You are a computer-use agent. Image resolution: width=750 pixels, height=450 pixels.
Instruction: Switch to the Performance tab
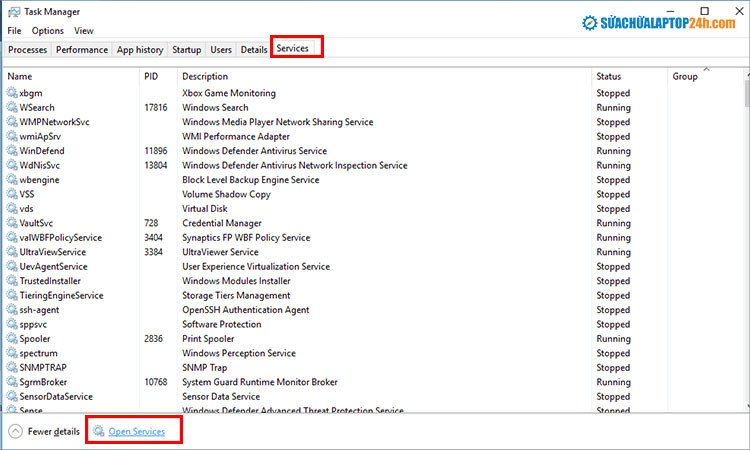tap(82, 50)
